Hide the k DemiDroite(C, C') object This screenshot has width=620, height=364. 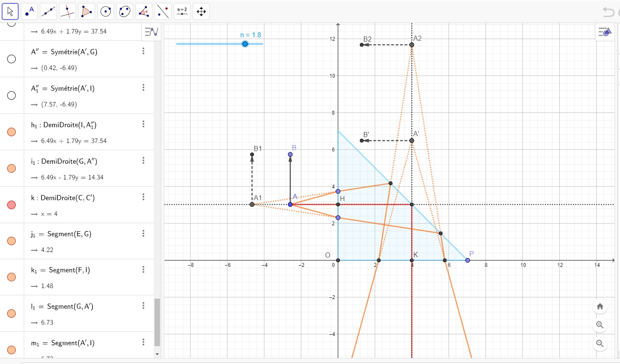11,205
